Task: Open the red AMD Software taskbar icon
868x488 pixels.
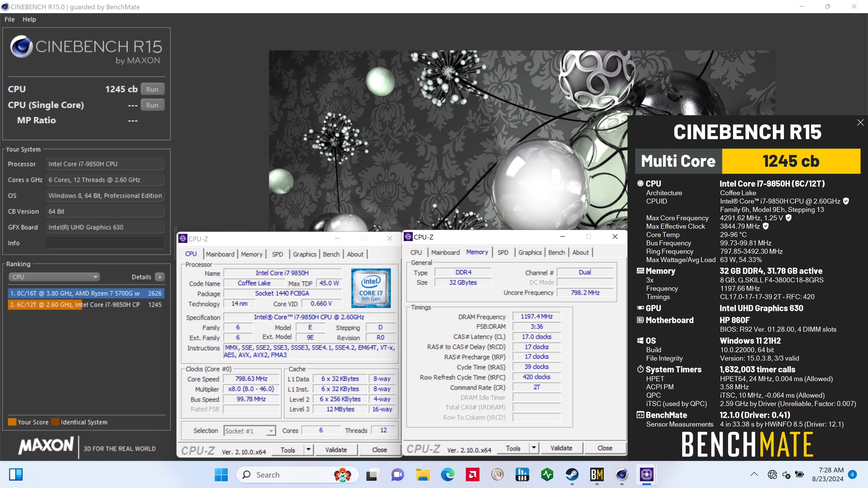Action: click(472, 475)
